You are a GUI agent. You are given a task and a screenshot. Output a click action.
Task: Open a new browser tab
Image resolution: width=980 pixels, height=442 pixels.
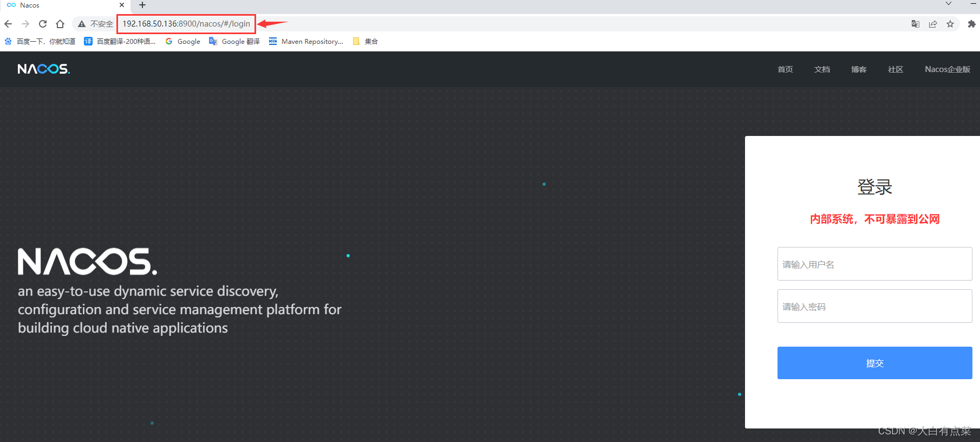tap(142, 5)
